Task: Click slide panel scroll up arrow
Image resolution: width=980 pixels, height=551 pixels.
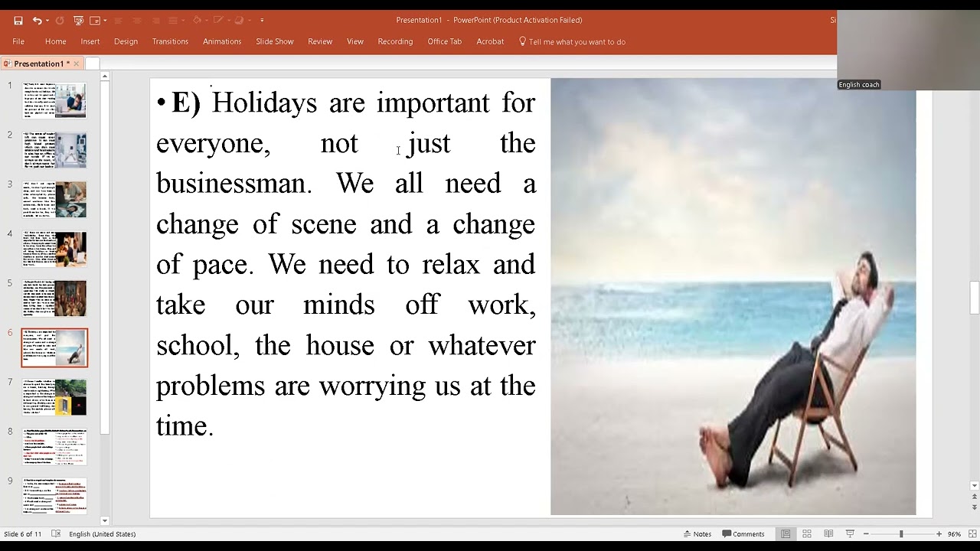Action: [x=105, y=76]
